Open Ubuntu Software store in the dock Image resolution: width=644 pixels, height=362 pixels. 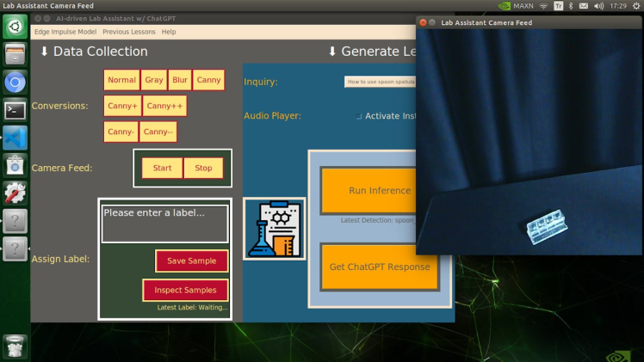click(15, 166)
